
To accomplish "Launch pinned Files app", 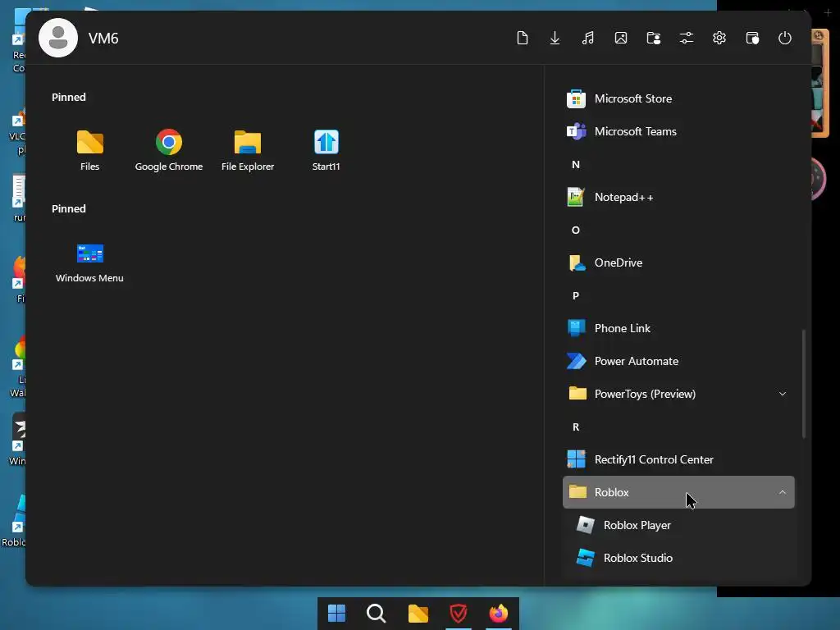I will pos(90,150).
